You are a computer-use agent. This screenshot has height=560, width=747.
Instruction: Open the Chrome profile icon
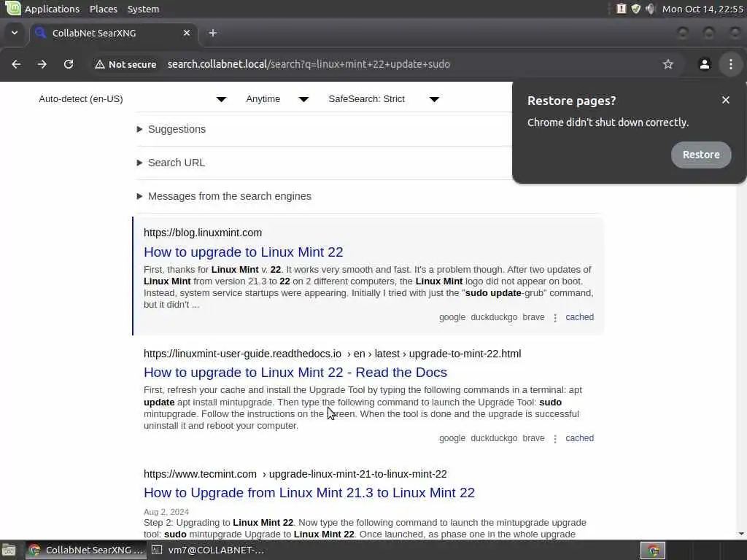(x=705, y=64)
